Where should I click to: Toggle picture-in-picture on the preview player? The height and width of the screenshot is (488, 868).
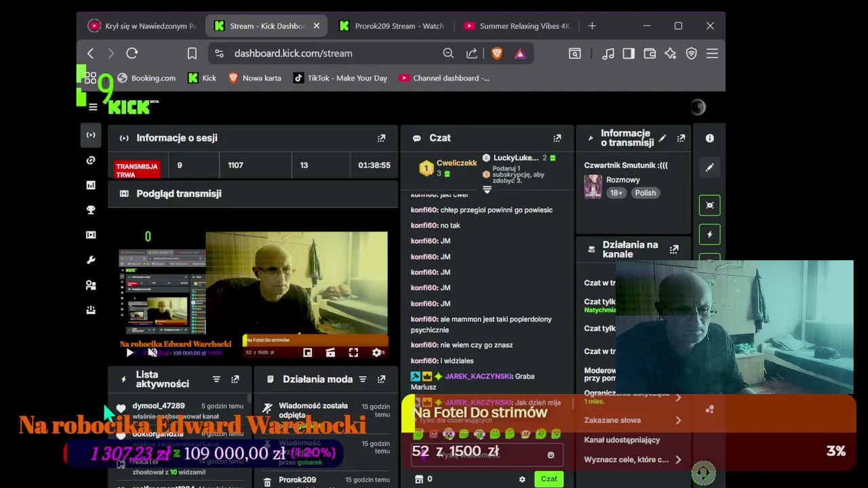(307, 352)
